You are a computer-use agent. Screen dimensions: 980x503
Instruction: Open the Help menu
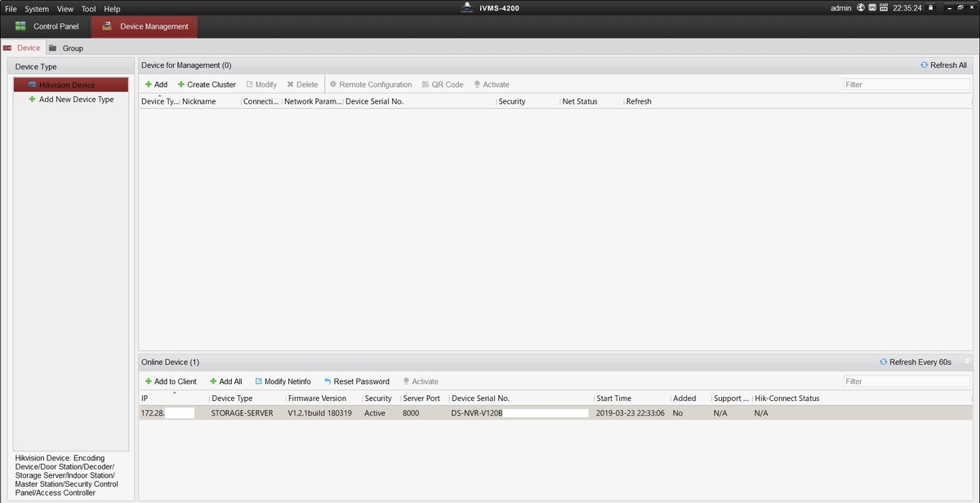click(112, 9)
